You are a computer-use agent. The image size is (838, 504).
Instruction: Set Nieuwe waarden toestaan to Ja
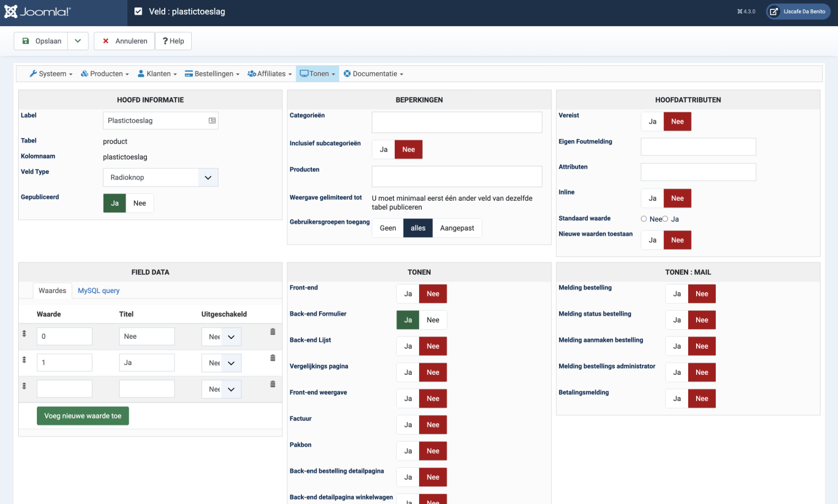coord(652,240)
